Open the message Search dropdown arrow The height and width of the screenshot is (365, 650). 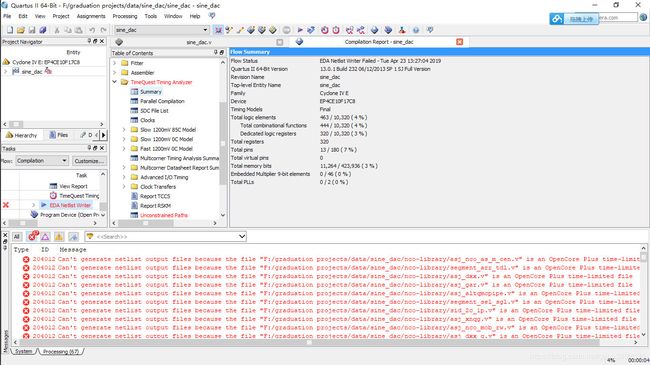click(x=242, y=236)
